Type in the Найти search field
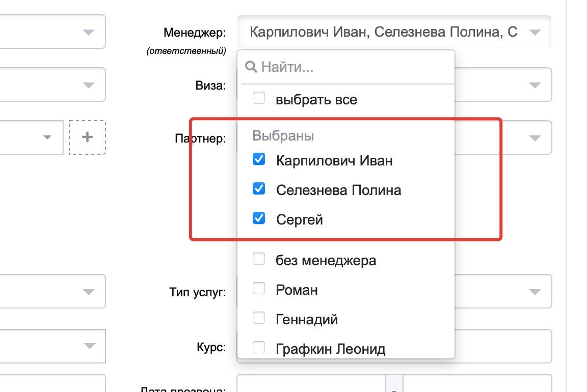The image size is (587, 392). (x=352, y=67)
